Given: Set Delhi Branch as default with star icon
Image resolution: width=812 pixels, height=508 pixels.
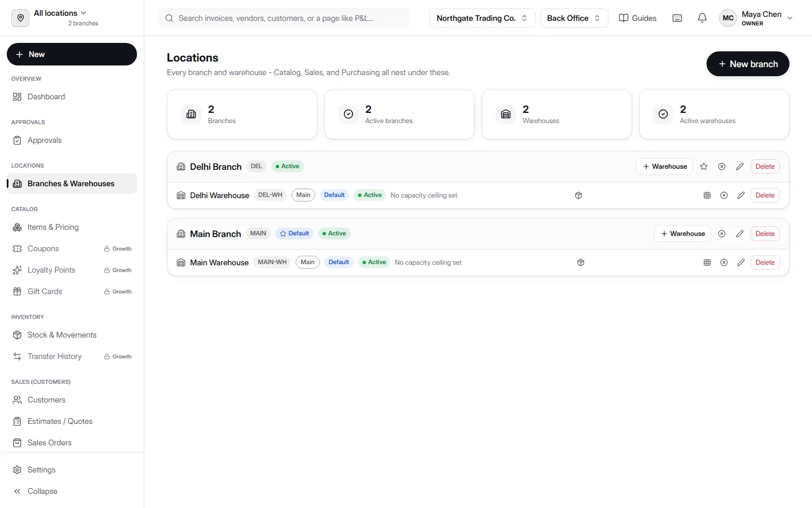Looking at the screenshot, I should 704,167.
